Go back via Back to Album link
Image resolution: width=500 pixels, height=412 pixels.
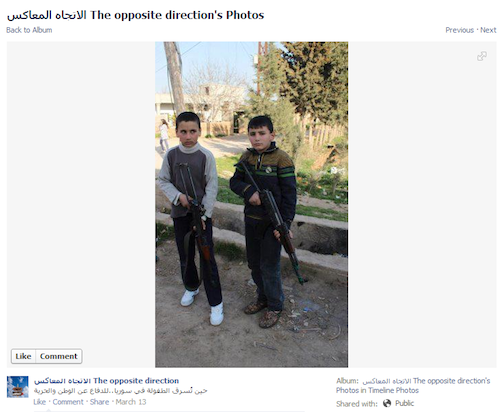pyautogui.click(x=29, y=30)
